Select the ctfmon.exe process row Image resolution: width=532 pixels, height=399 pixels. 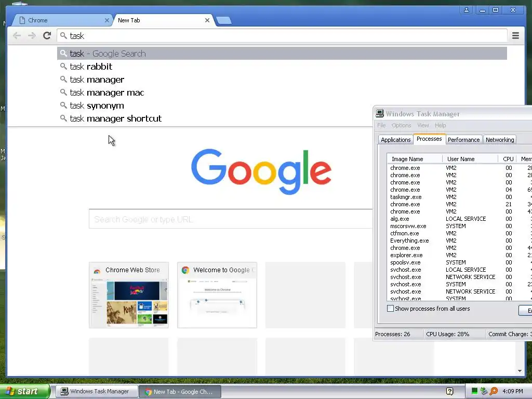[459, 233]
